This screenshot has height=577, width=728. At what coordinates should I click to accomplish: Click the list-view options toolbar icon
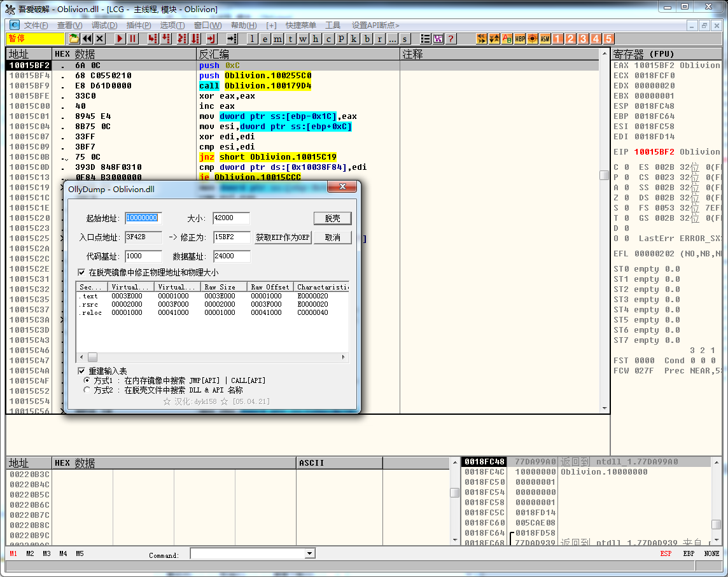tap(425, 39)
